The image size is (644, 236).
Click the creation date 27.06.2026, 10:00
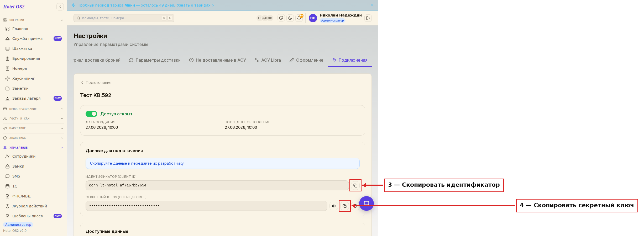(102, 127)
